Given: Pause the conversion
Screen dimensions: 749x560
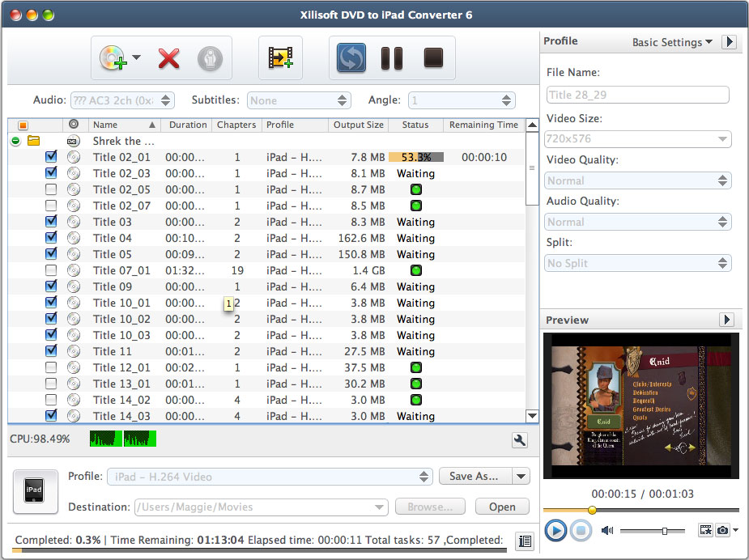Looking at the screenshot, I should point(392,58).
